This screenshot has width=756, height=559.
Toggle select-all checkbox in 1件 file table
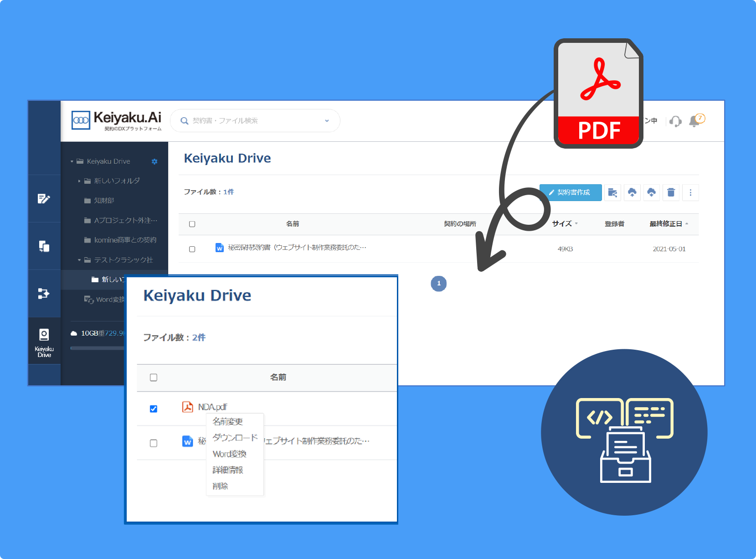tap(192, 224)
